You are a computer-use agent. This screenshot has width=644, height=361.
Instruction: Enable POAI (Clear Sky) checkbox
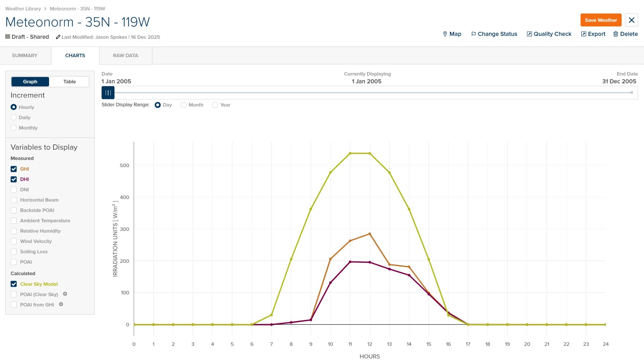tap(14, 295)
